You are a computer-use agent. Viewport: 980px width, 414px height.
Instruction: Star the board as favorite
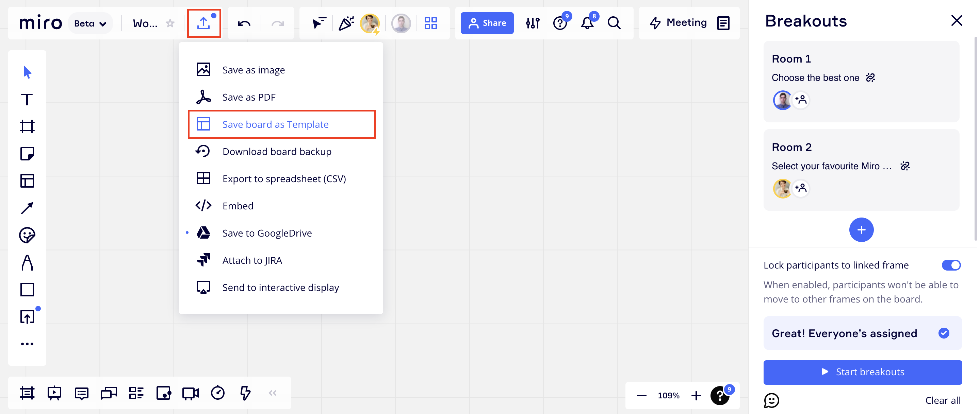[x=170, y=23]
